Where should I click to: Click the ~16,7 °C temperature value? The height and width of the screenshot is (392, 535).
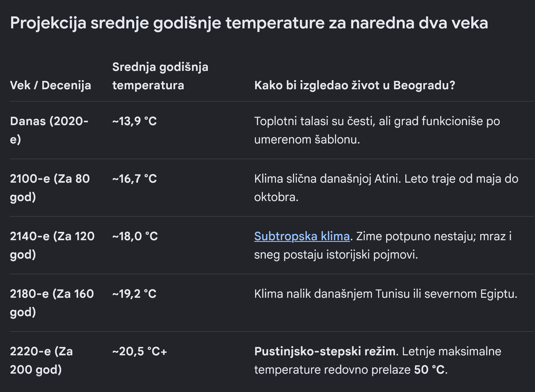pos(135,179)
